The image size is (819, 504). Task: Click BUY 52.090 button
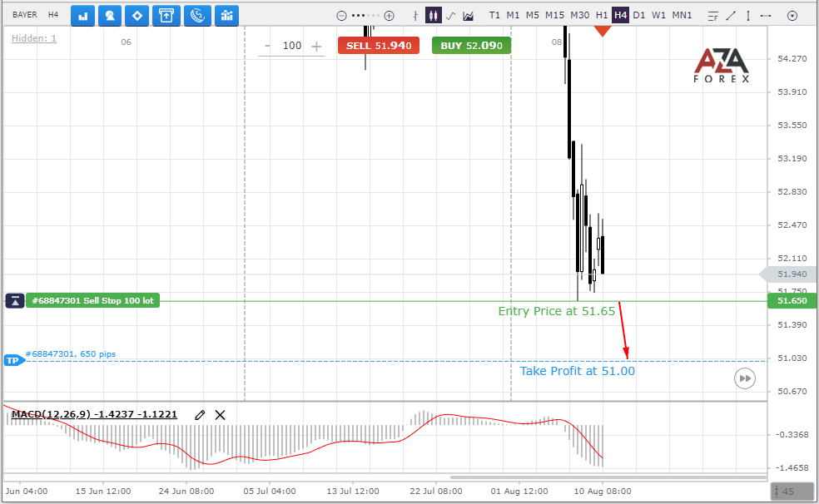[x=471, y=46]
